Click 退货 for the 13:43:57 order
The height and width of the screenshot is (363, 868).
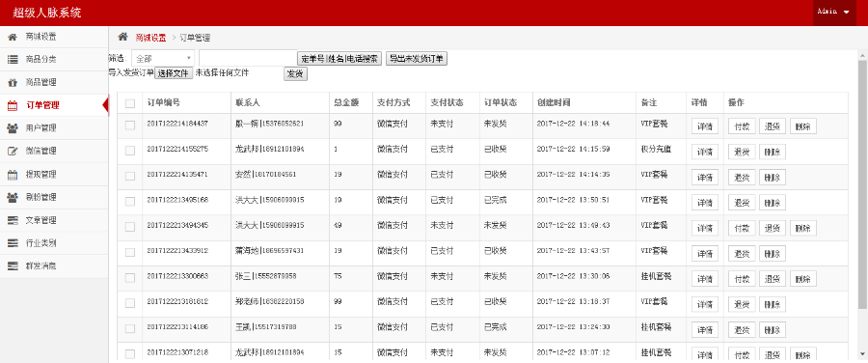click(x=742, y=254)
